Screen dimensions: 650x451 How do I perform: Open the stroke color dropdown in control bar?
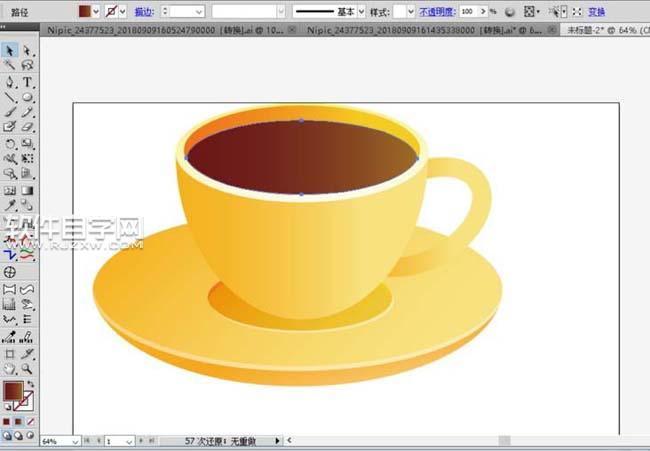coord(123,12)
